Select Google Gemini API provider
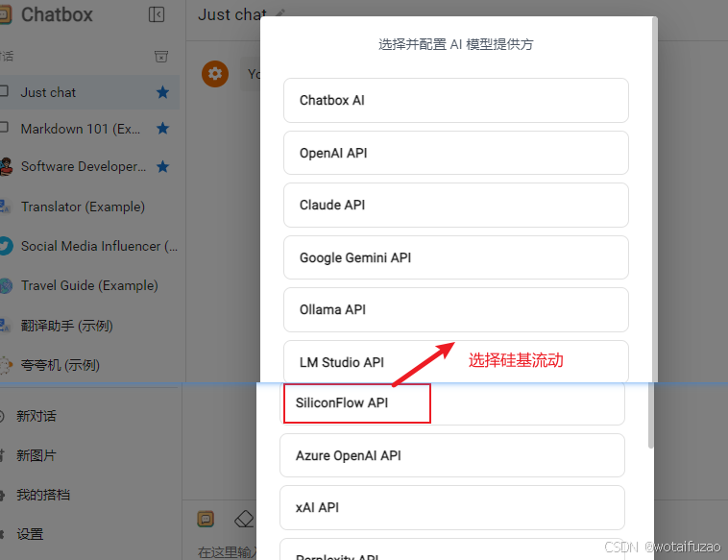The image size is (728, 560). (x=456, y=257)
